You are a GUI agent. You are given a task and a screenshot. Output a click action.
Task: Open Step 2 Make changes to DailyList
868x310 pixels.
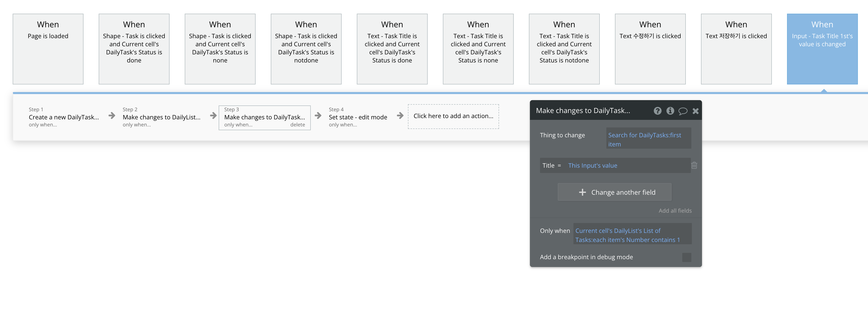click(161, 117)
